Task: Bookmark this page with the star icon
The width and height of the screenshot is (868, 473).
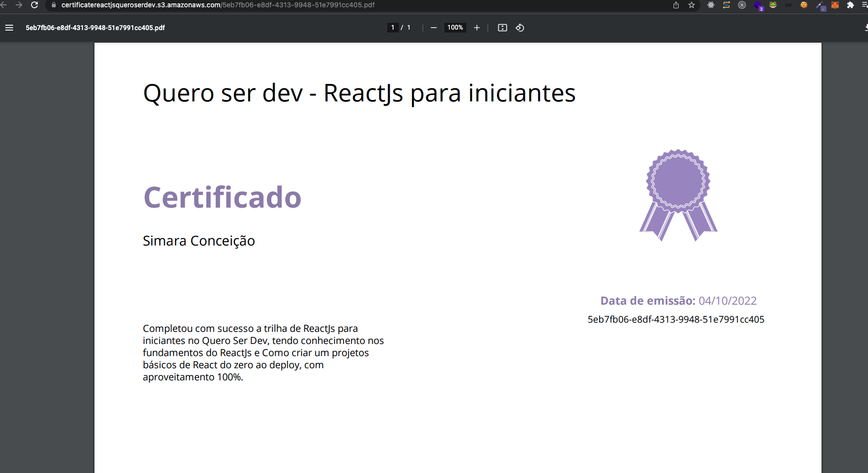Action: pos(692,5)
